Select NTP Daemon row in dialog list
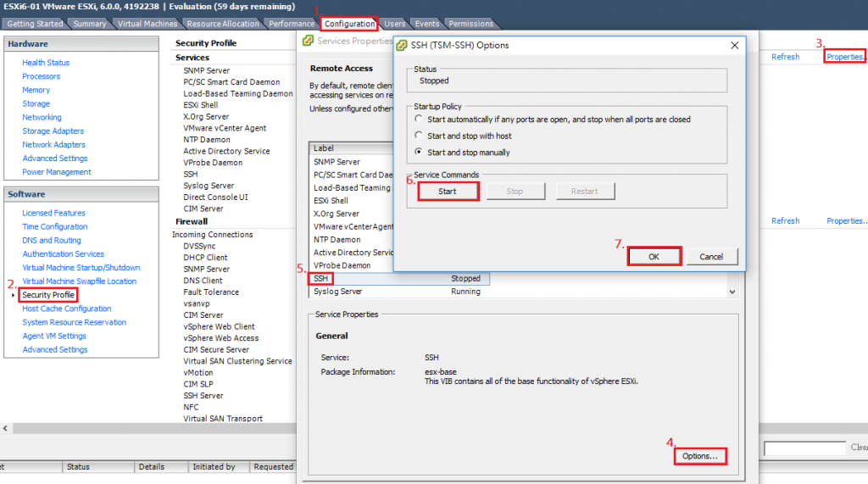This screenshot has height=484, width=868. 352,240
